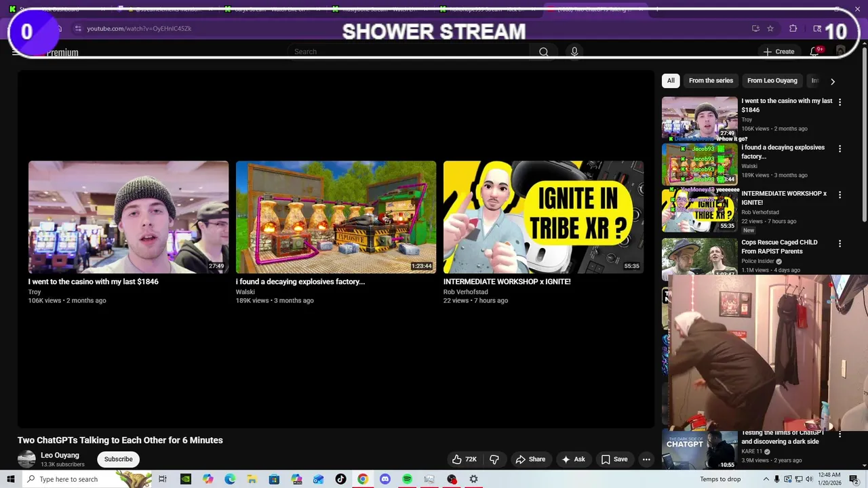
Task: Click title 'Two ChatGPTs Talking to Each Other'
Action: click(x=120, y=440)
